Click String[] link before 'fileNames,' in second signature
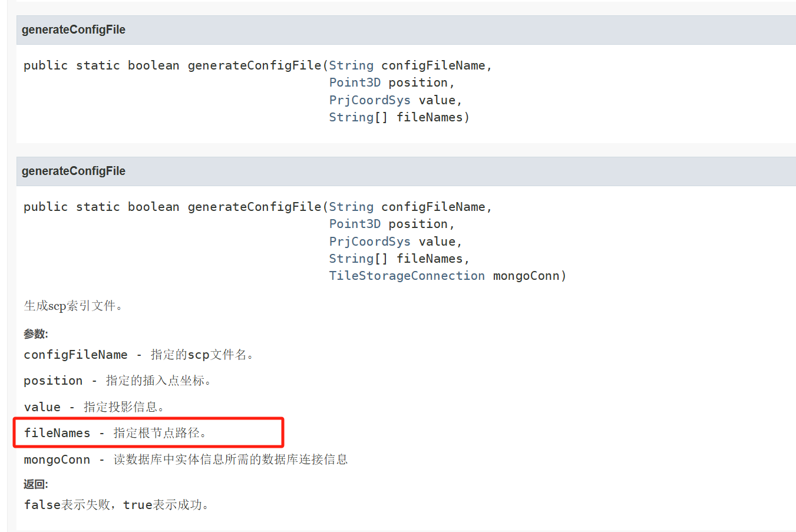Viewport: 796px width, 532px height. (351, 259)
